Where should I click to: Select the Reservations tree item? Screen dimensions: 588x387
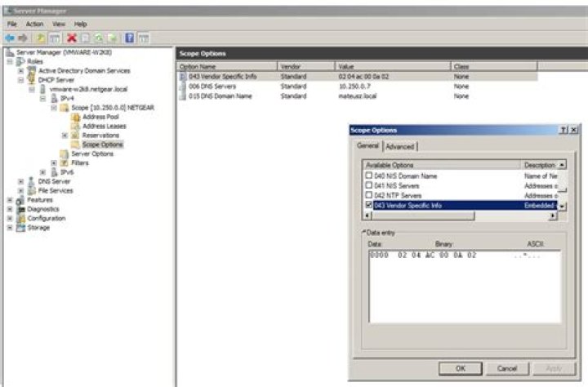100,135
